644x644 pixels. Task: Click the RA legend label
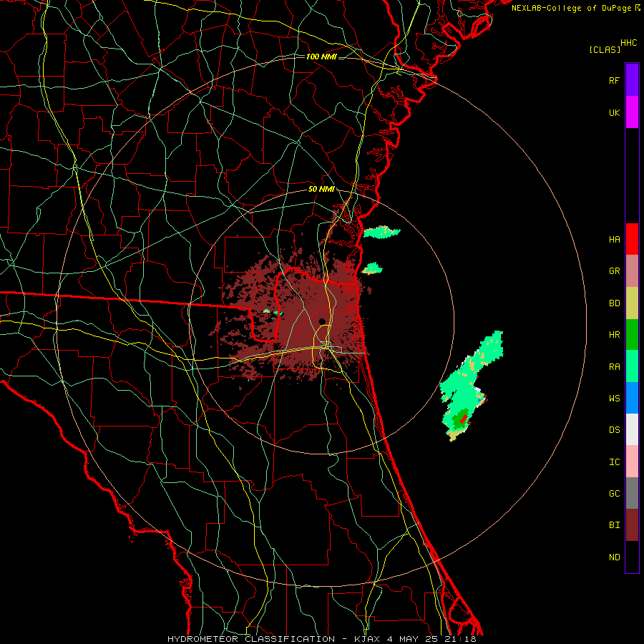(614, 367)
